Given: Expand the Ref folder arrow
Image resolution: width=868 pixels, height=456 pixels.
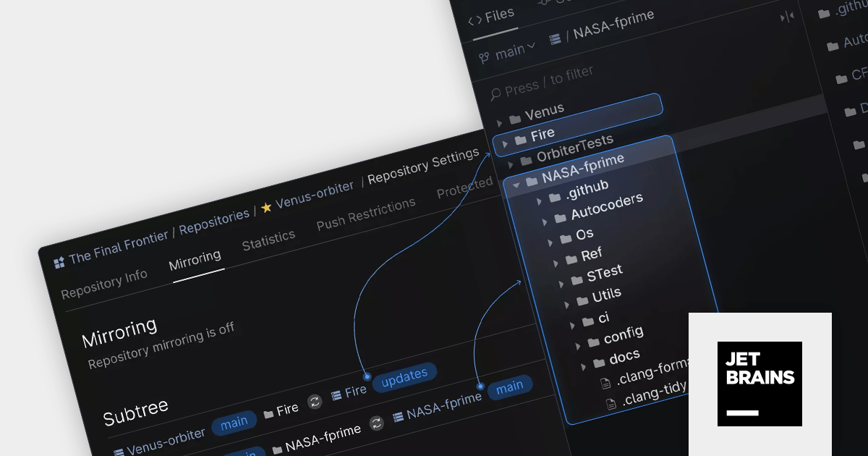Looking at the screenshot, I should tap(556, 263).
